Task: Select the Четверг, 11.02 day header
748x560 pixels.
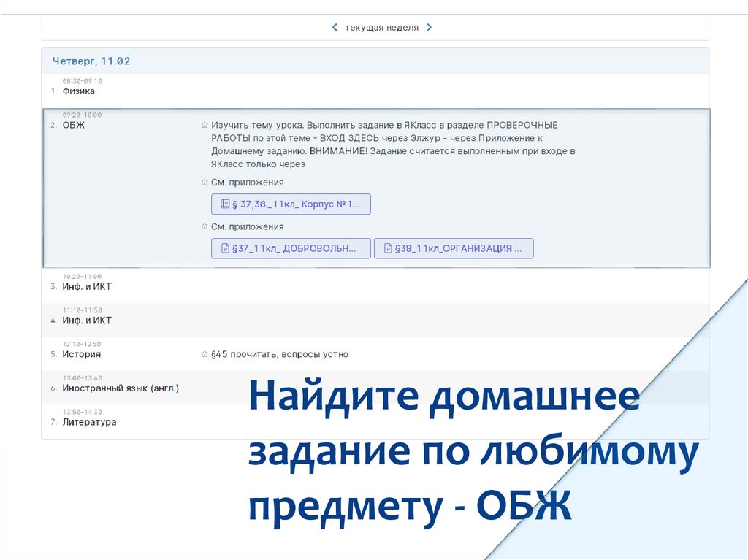Action: [91, 61]
